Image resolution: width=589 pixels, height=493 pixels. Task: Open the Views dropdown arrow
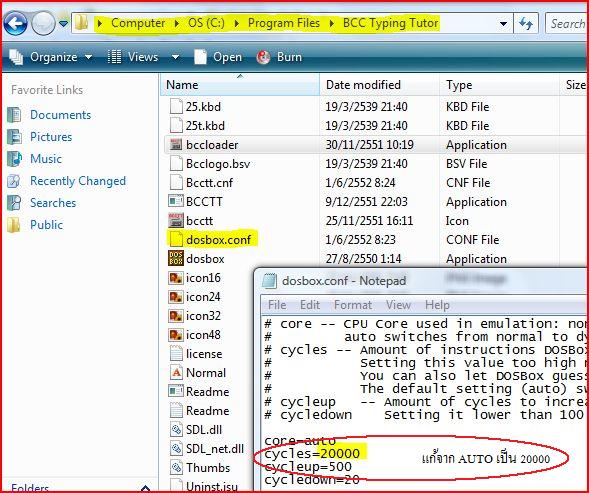pos(175,57)
